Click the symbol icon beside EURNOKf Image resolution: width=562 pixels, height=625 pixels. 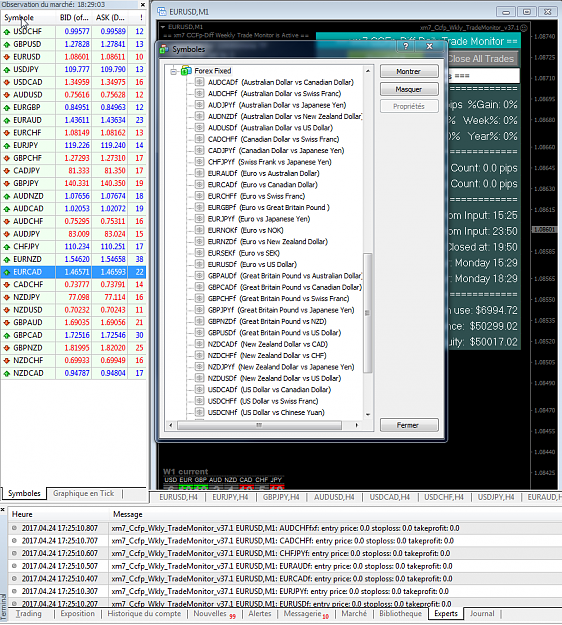pyautogui.click(x=199, y=230)
